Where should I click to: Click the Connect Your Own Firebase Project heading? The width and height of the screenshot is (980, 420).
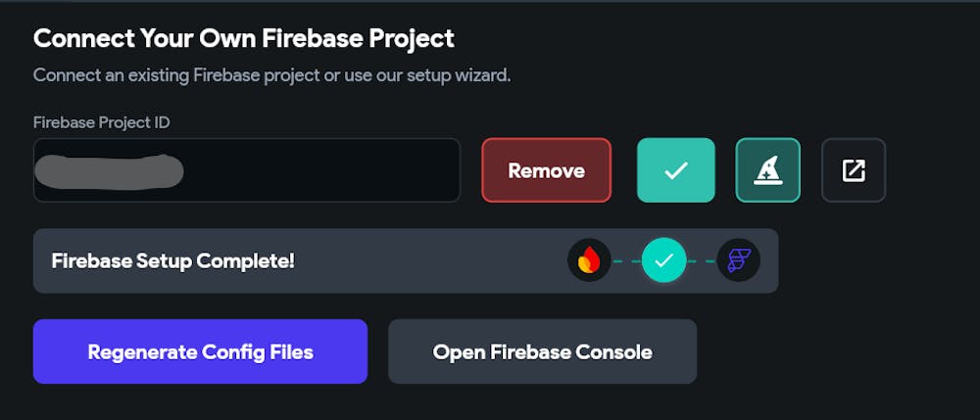click(x=244, y=39)
